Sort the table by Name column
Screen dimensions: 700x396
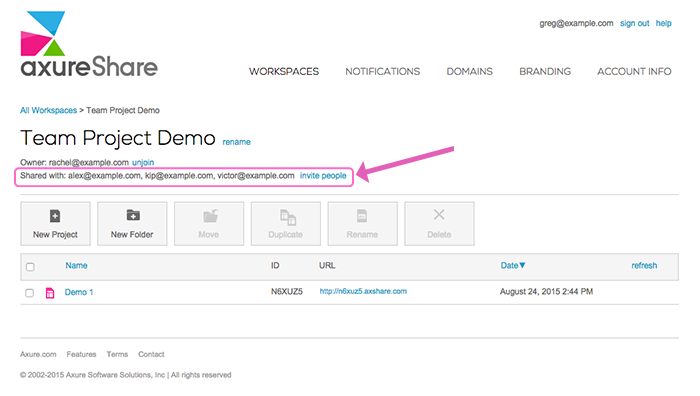76,265
